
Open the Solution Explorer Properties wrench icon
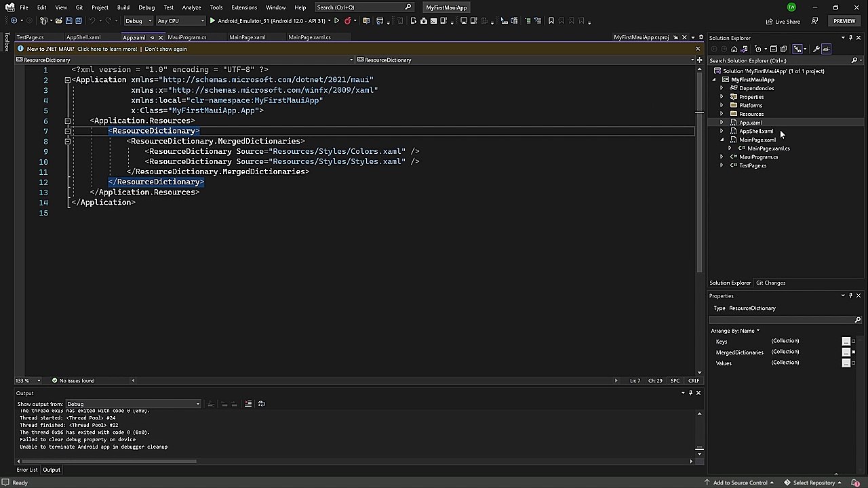[816, 49]
